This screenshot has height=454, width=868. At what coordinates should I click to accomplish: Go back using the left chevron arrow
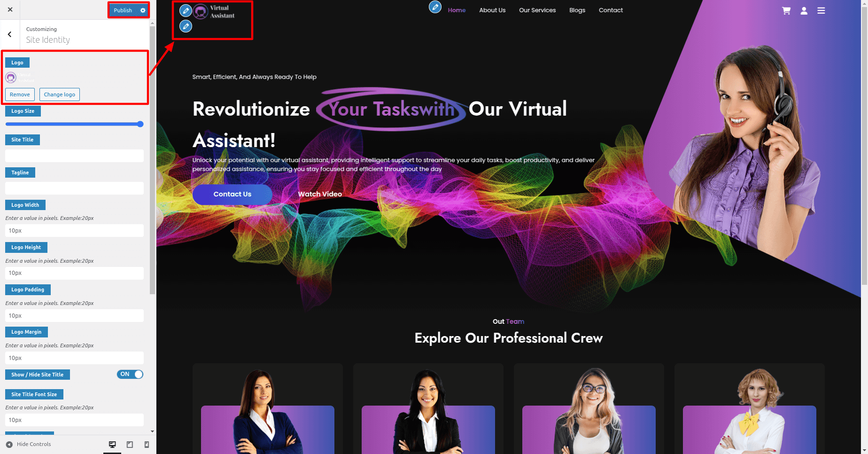[10, 34]
